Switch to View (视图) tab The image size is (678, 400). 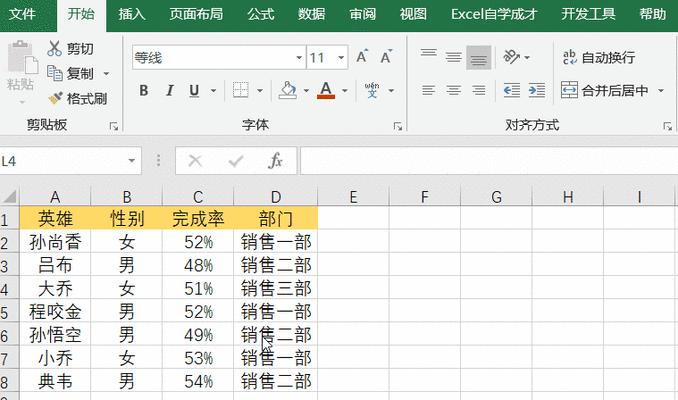click(x=413, y=14)
